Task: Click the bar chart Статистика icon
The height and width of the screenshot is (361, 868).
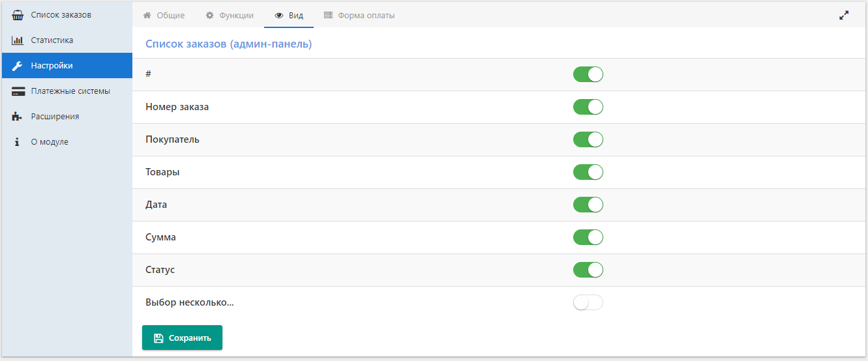Action: (x=18, y=40)
